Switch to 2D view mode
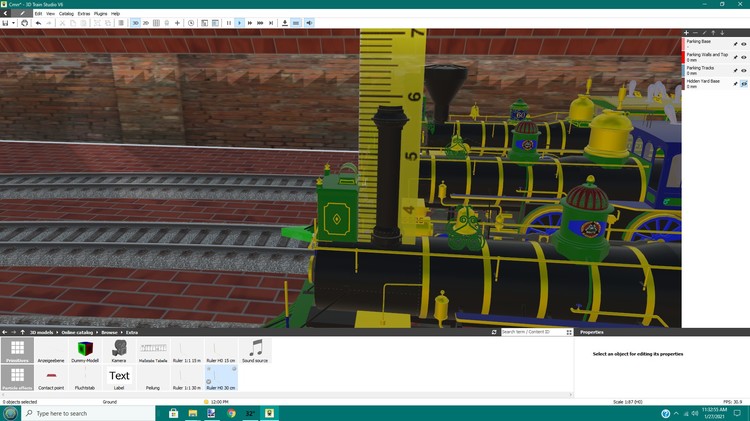The width and height of the screenshot is (750, 421). tap(146, 22)
